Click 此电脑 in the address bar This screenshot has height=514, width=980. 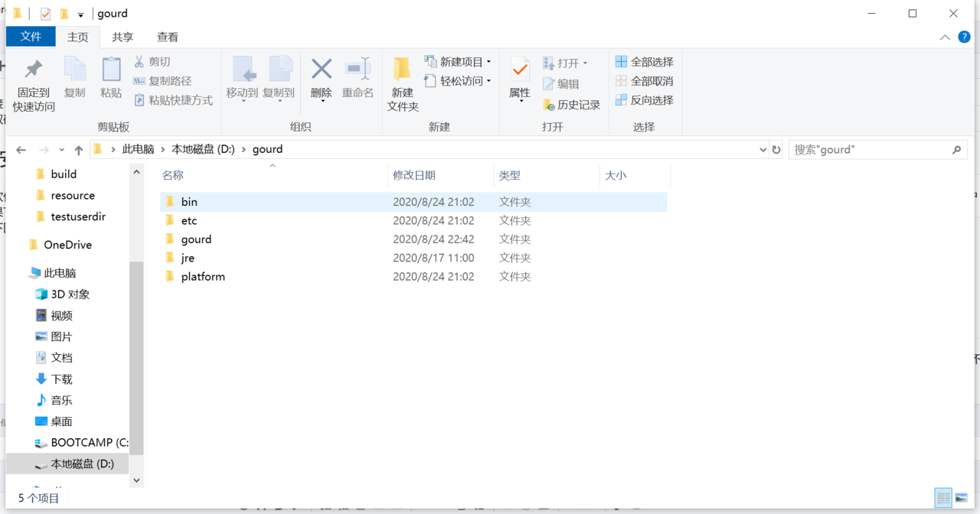point(139,149)
